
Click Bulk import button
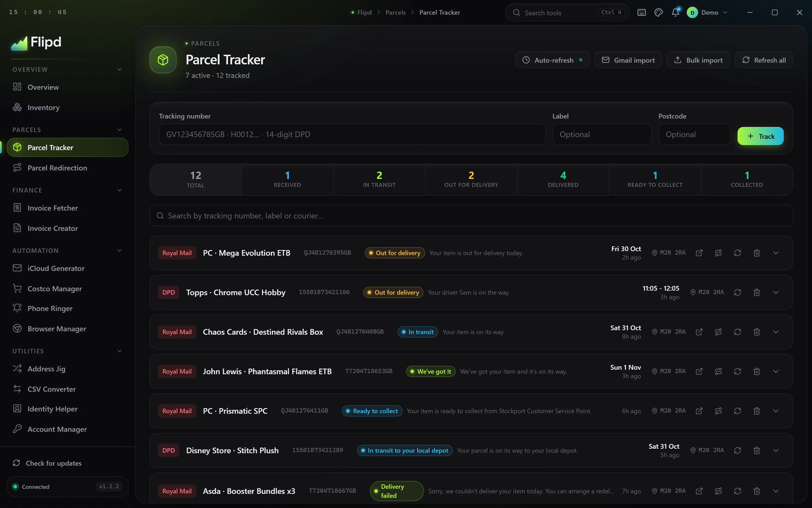point(698,60)
